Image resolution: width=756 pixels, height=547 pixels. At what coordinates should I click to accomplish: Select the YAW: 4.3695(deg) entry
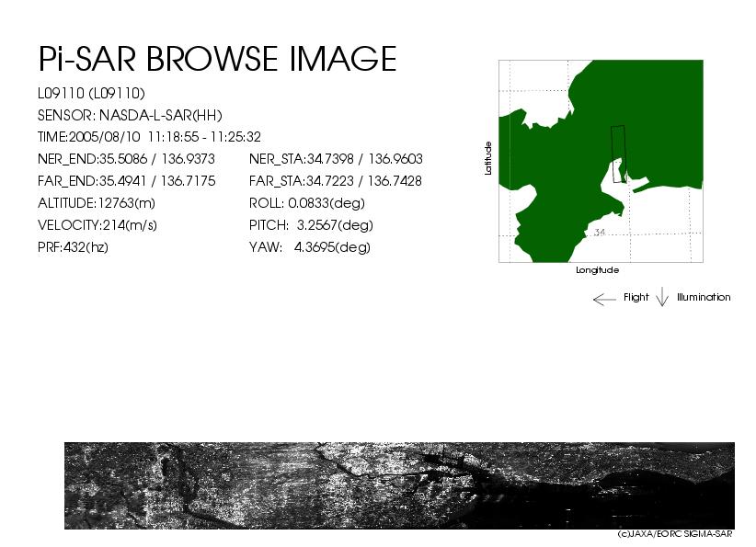pos(310,247)
